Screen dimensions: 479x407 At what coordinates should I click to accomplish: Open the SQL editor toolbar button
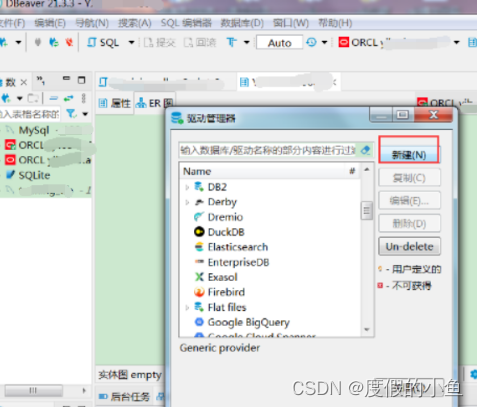103,43
